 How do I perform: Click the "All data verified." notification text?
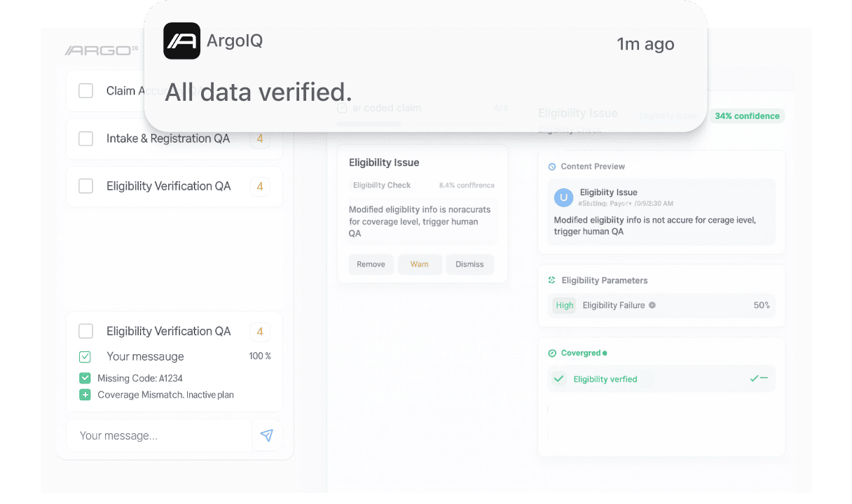[258, 92]
